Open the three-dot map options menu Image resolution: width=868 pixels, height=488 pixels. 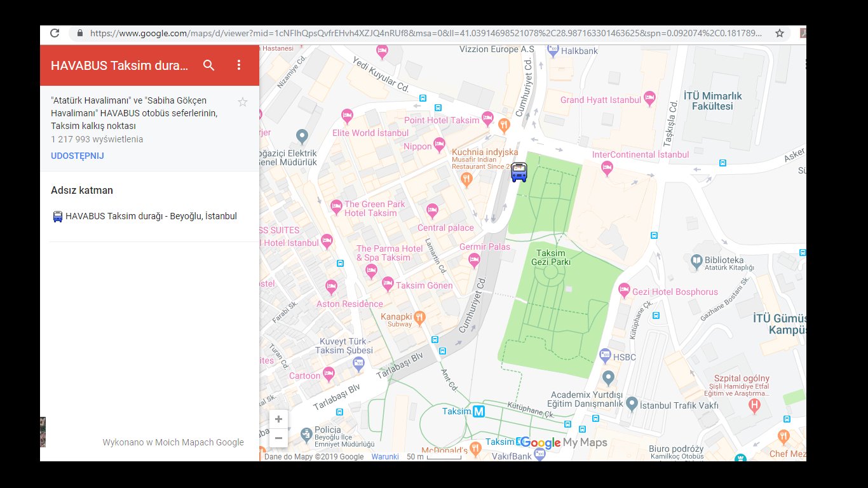239,65
